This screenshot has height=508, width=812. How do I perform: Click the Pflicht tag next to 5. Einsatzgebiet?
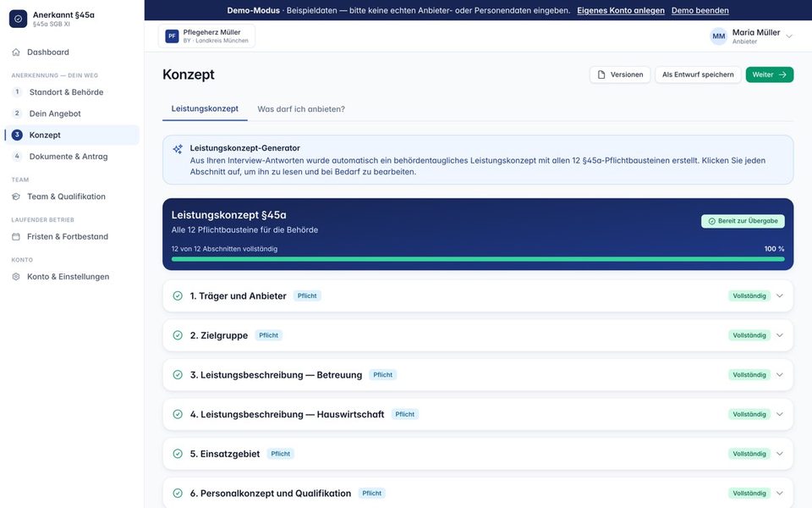(x=281, y=454)
